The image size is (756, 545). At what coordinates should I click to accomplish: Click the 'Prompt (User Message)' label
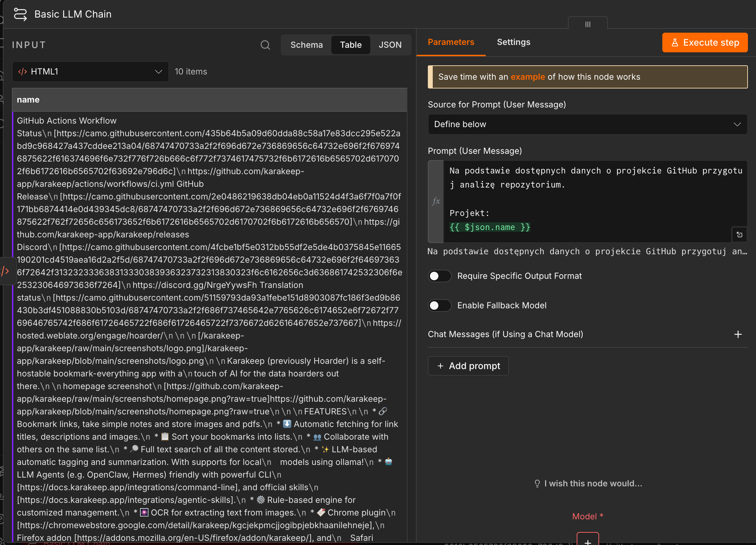(x=475, y=151)
